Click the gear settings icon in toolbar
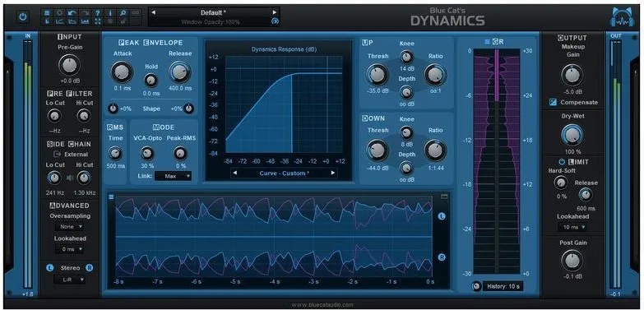The width and height of the screenshot is (644, 310). click(x=60, y=12)
